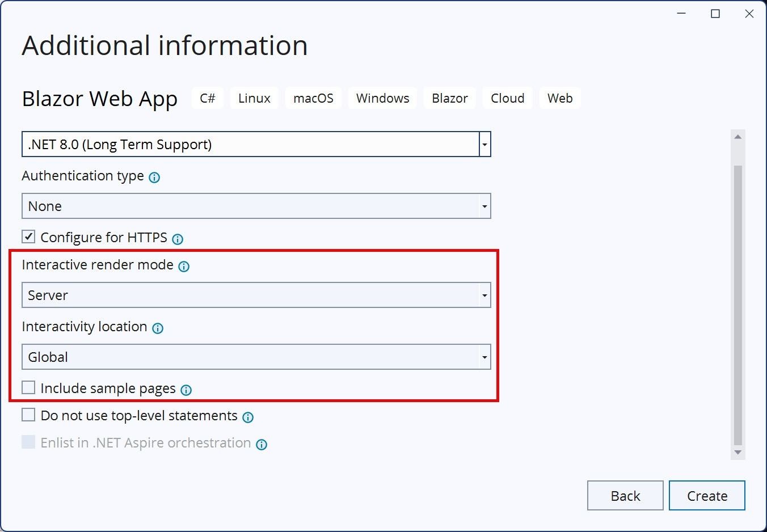Click the Windows tag
The image size is (767, 532).
tap(382, 98)
